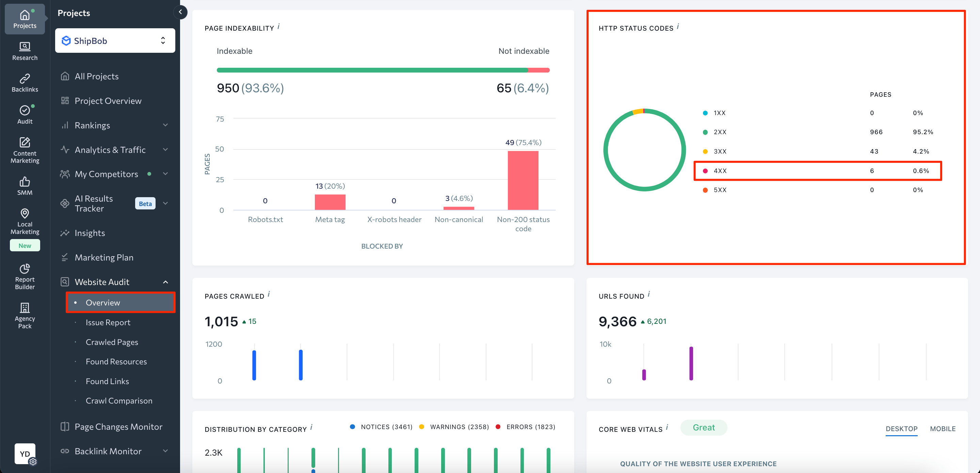Click the Marketing Plan checklist icon
This screenshot has width=980, height=473.
[x=65, y=258]
